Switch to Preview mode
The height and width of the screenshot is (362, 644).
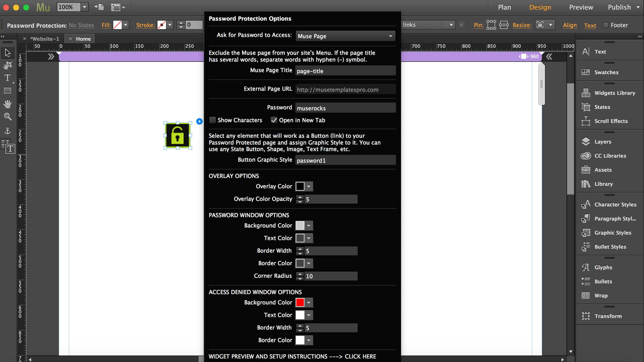(x=581, y=7)
